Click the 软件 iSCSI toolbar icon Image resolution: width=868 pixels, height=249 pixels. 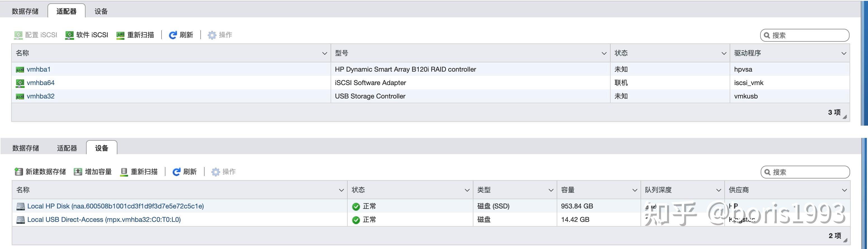69,35
